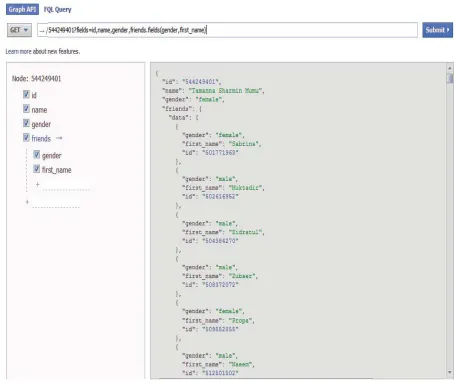This screenshot has height=383, width=454.
Task: Toggle the friends checkbox
Action: (26, 138)
